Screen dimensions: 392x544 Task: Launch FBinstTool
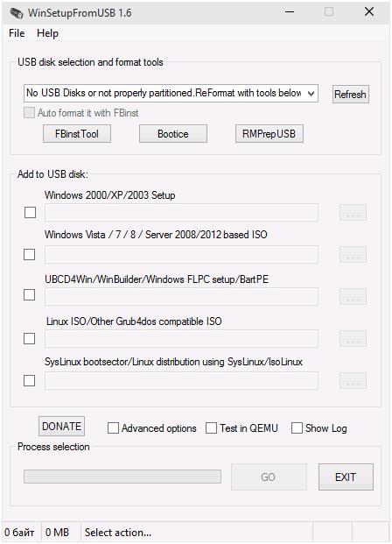tap(77, 134)
